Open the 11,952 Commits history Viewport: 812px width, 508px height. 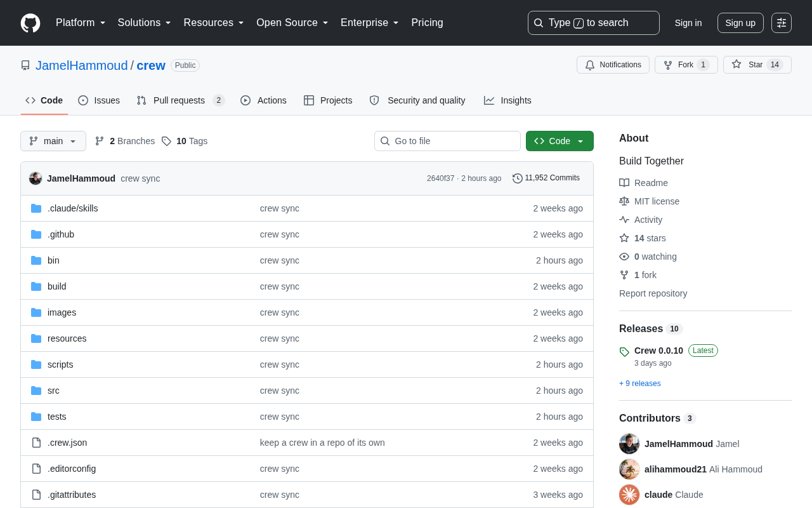(546, 178)
